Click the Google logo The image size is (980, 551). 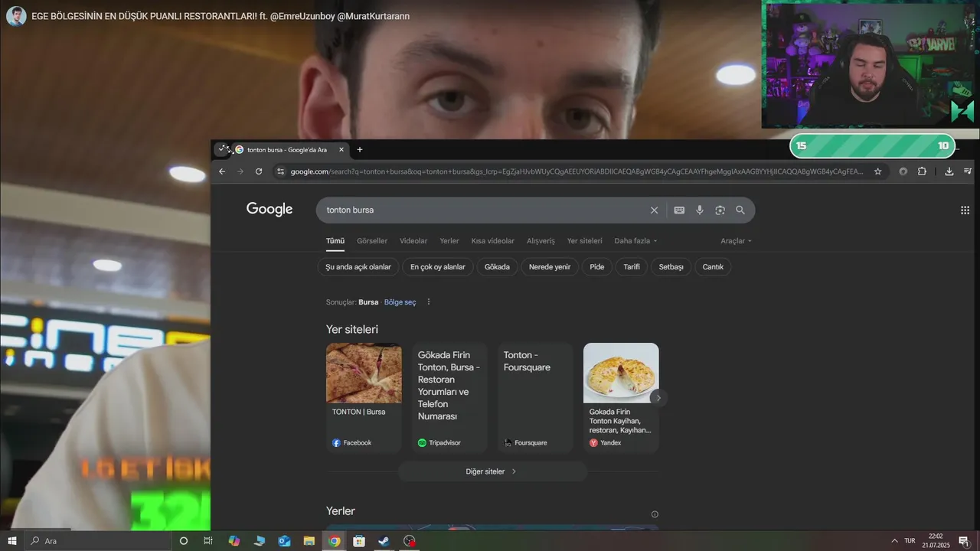269,210
